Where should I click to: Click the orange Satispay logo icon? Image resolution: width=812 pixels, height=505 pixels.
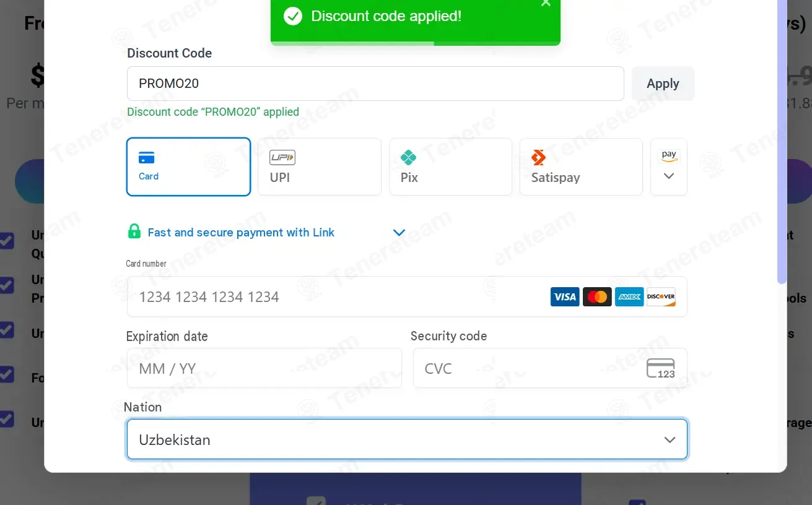538,158
